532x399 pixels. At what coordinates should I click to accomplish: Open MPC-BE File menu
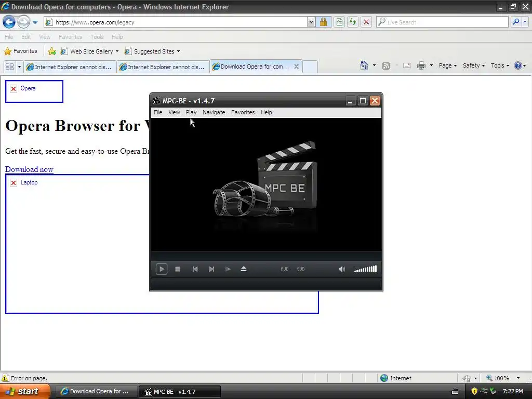coord(158,112)
